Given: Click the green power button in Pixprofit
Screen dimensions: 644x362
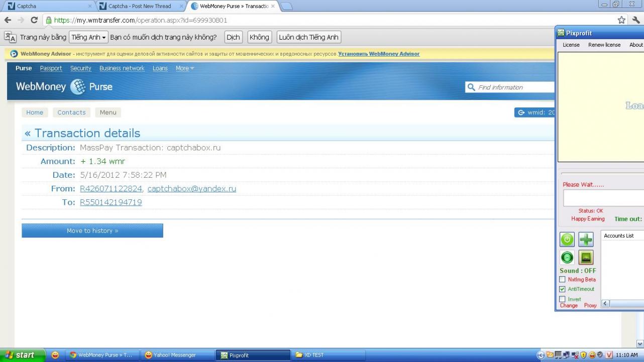Looking at the screenshot, I should (x=567, y=239).
